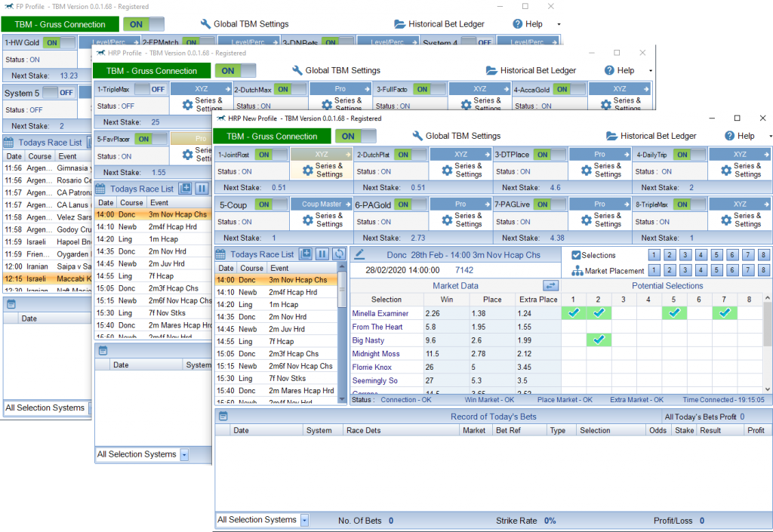Click the add-race icon in the HRP Profile window's race list
Viewport: 773px width, 532px height.
pos(186,188)
